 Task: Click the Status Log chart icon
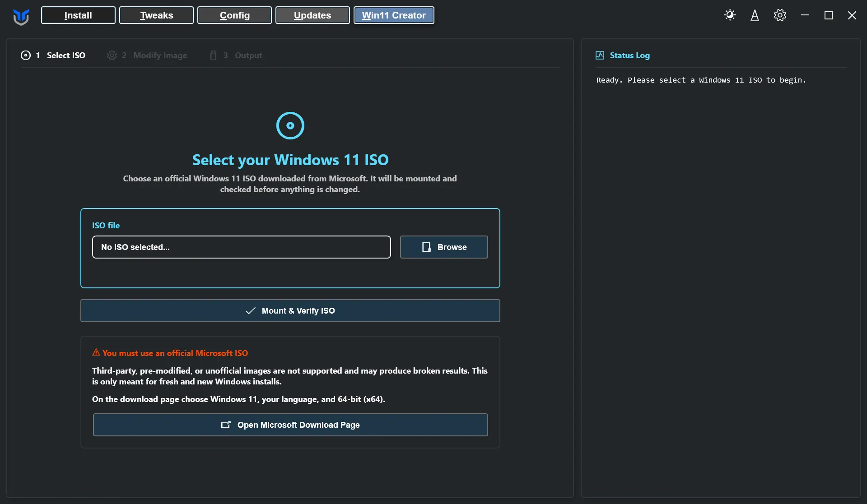pyautogui.click(x=600, y=55)
